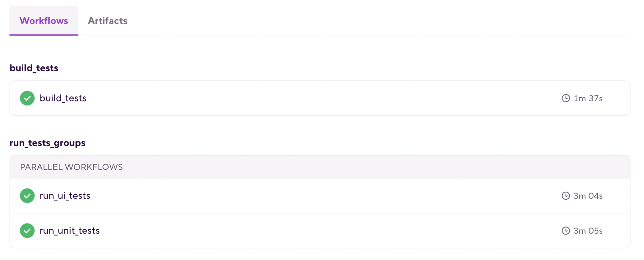Image resolution: width=644 pixels, height=260 pixels.
Task: Switch to the Artifacts tab
Action: click(107, 21)
